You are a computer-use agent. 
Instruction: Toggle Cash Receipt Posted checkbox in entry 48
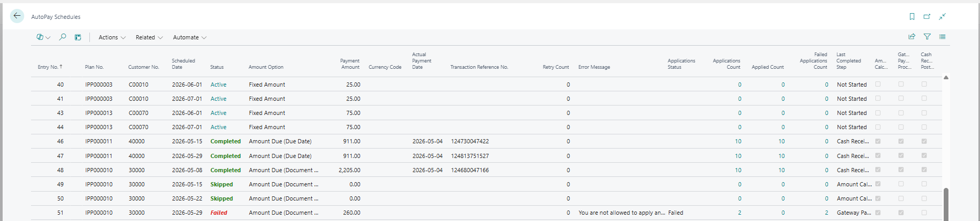tap(924, 170)
